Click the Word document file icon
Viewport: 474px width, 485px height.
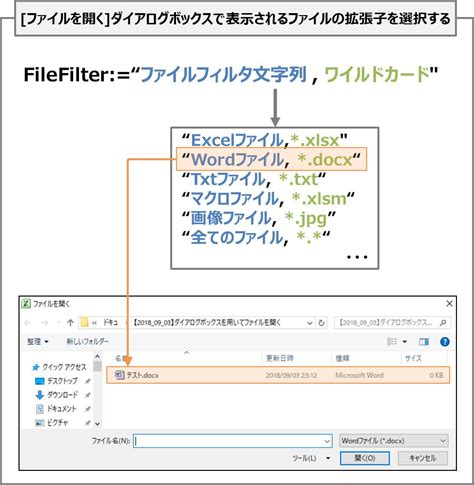click(x=119, y=375)
